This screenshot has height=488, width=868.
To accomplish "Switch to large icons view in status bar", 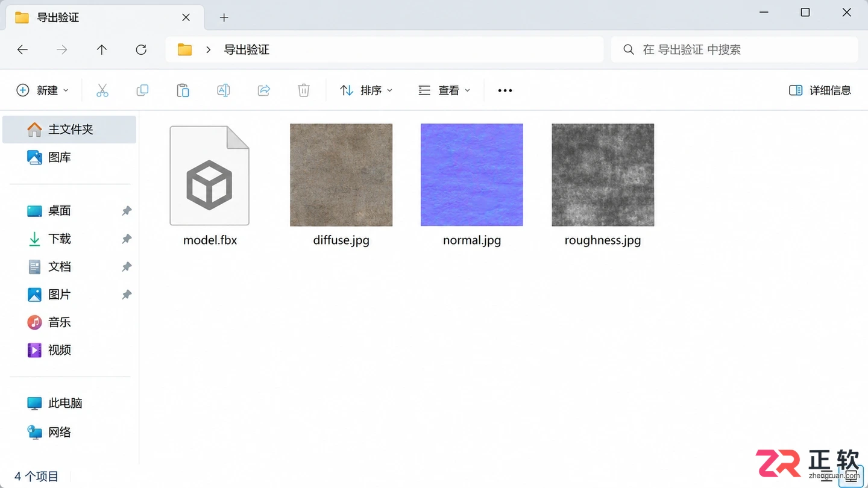I will click(x=851, y=477).
